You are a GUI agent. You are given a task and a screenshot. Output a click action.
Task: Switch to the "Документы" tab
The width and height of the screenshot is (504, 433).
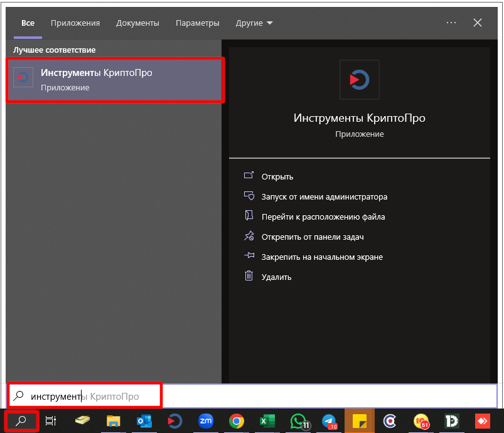click(137, 23)
